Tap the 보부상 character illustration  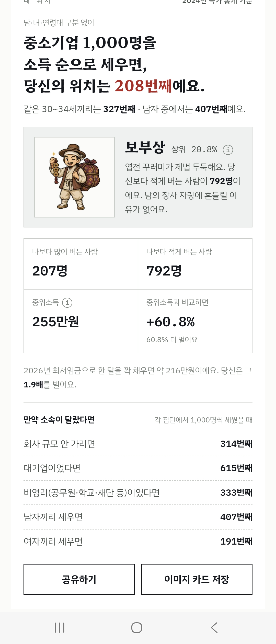coord(74,177)
